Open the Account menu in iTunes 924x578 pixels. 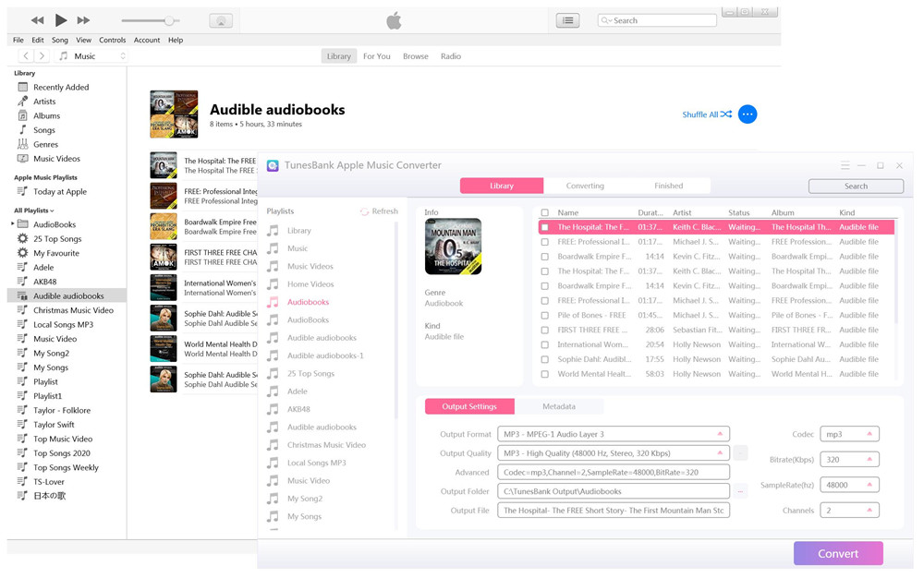click(147, 40)
